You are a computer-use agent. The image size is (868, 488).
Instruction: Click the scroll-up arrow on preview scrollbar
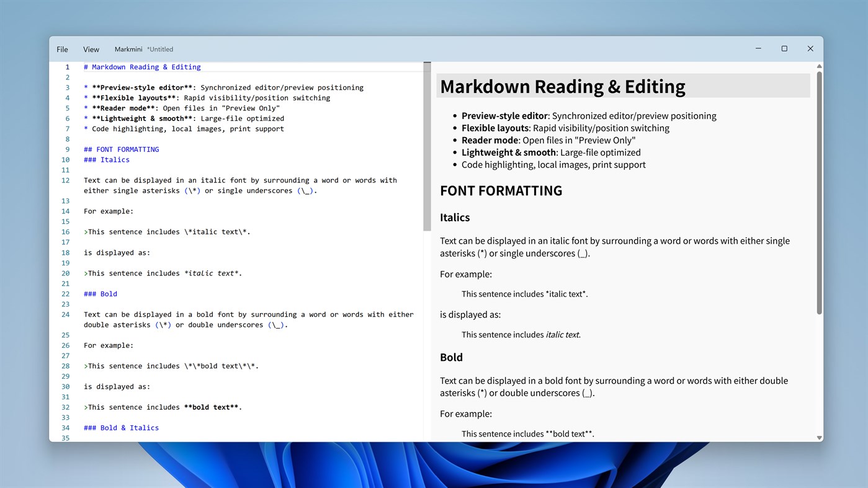(819, 66)
